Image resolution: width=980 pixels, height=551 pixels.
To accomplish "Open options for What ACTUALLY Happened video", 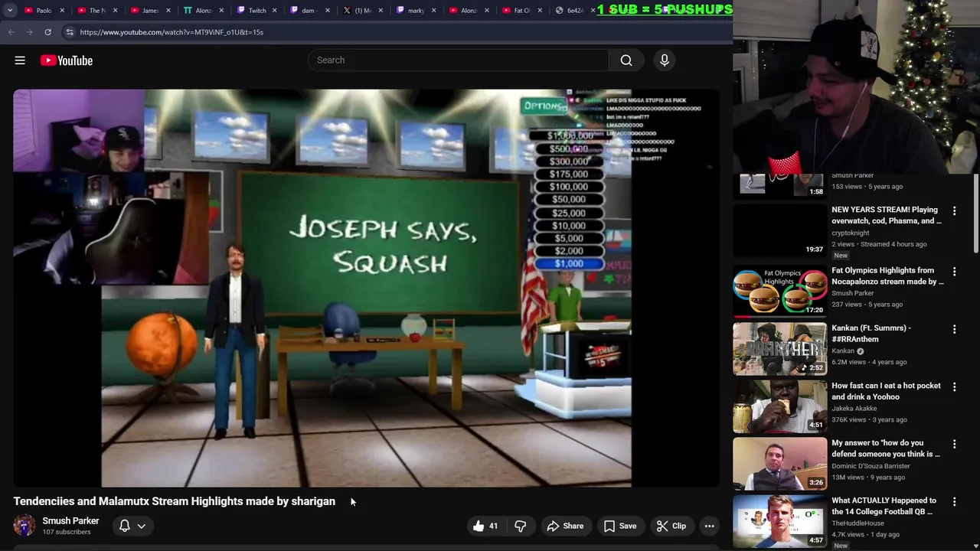I will click(x=954, y=502).
